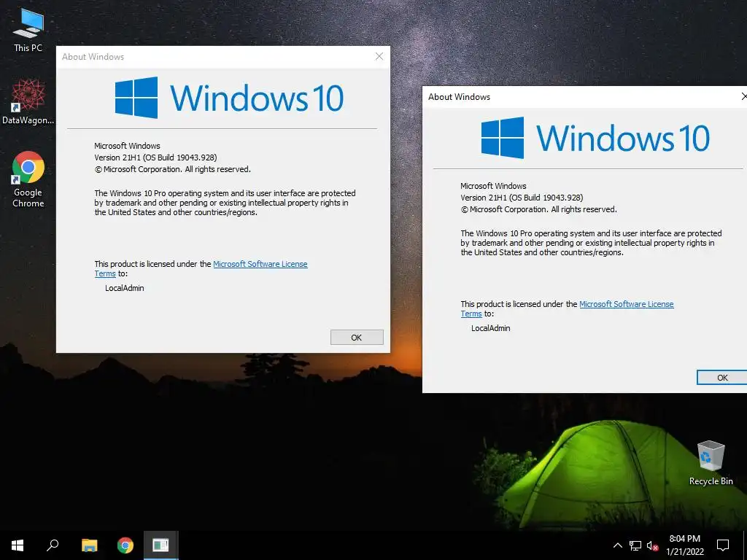Open Microsoft Software License link in right dialog
Image resolution: width=747 pixels, height=560 pixels.
(627, 304)
